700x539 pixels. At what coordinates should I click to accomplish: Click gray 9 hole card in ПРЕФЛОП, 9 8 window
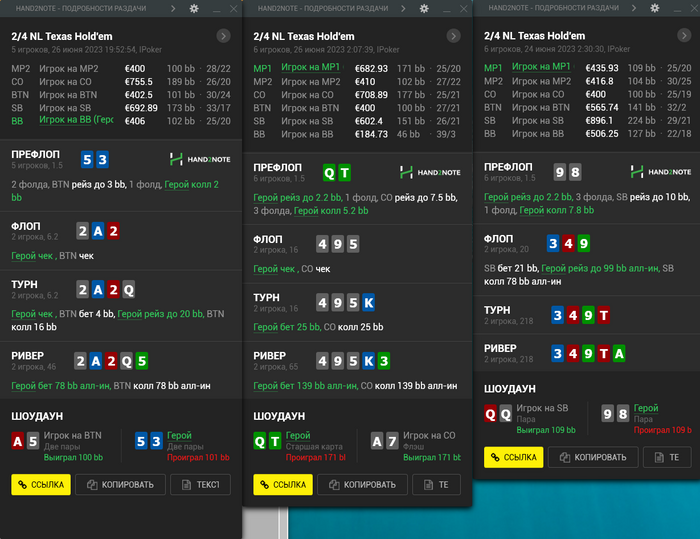(x=560, y=172)
